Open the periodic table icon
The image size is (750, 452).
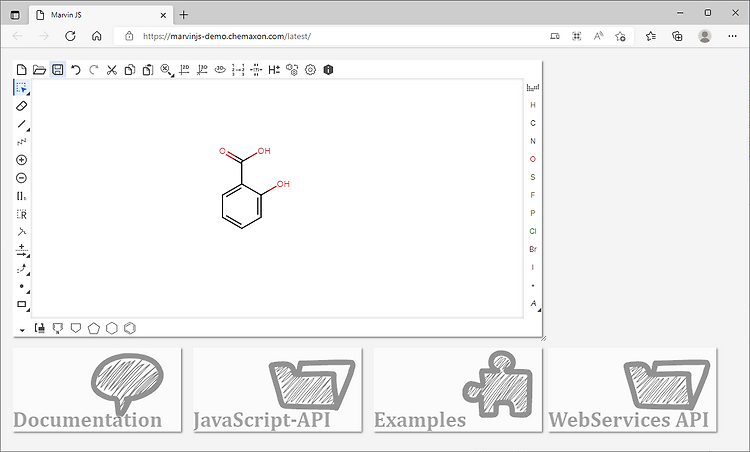click(x=533, y=87)
